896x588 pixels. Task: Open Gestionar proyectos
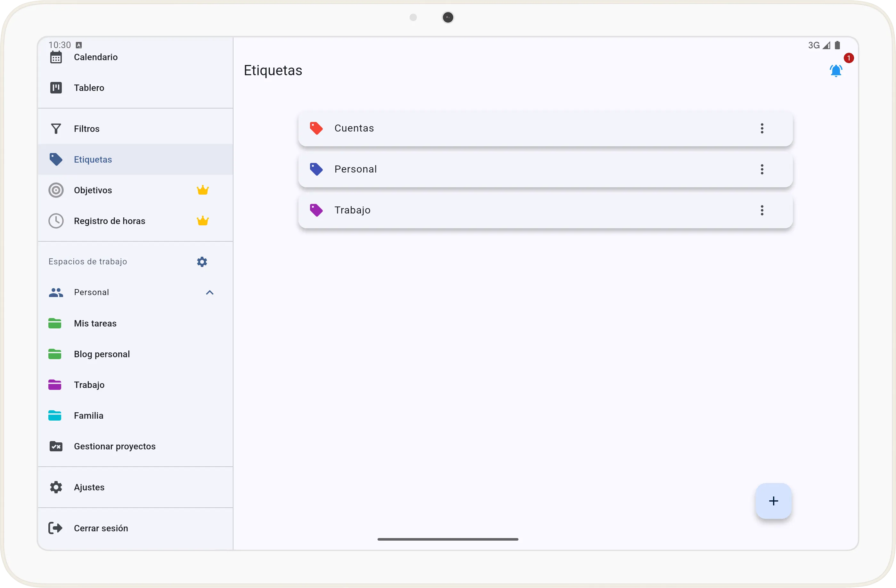click(x=114, y=446)
